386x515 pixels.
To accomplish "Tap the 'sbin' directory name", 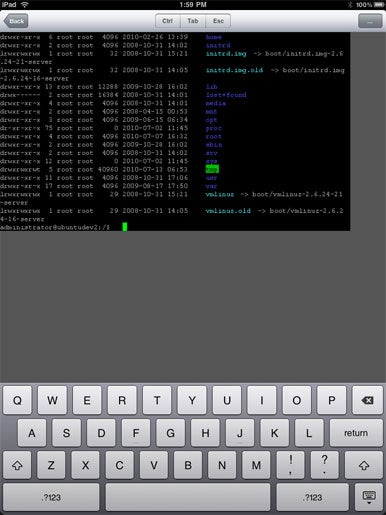I will click(214, 144).
